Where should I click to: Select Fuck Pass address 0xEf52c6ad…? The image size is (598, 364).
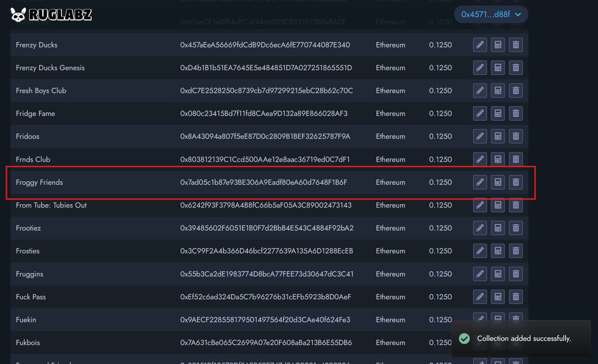click(x=266, y=297)
